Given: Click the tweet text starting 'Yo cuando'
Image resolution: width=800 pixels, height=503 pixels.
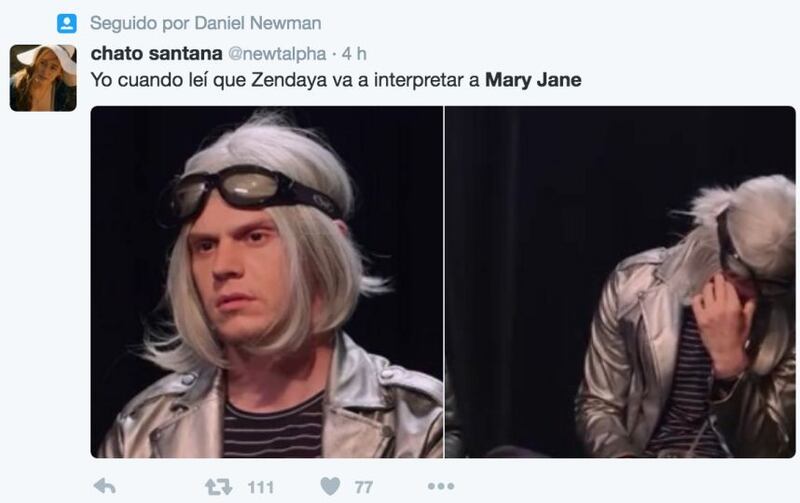Looking at the screenshot, I should (336, 80).
